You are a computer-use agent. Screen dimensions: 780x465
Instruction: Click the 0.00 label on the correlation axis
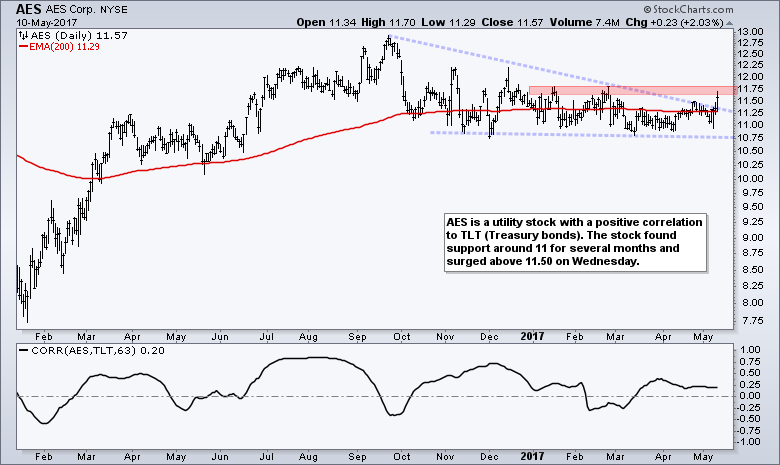click(751, 396)
